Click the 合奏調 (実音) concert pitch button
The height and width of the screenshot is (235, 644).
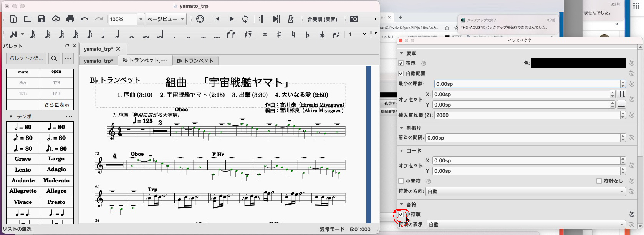tap(322, 19)
